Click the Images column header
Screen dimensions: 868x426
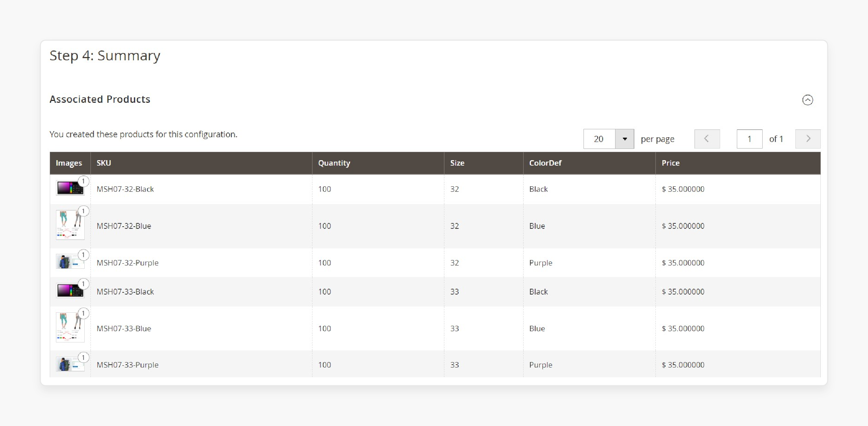tap(68, 163)
